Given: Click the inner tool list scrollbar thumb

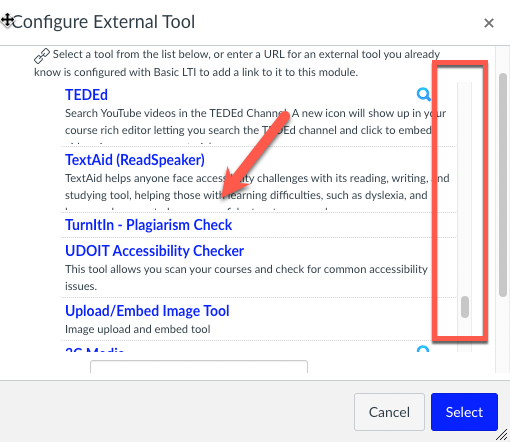Looking at the screenshot, I should pyautogui.click(x=465, y=307).
